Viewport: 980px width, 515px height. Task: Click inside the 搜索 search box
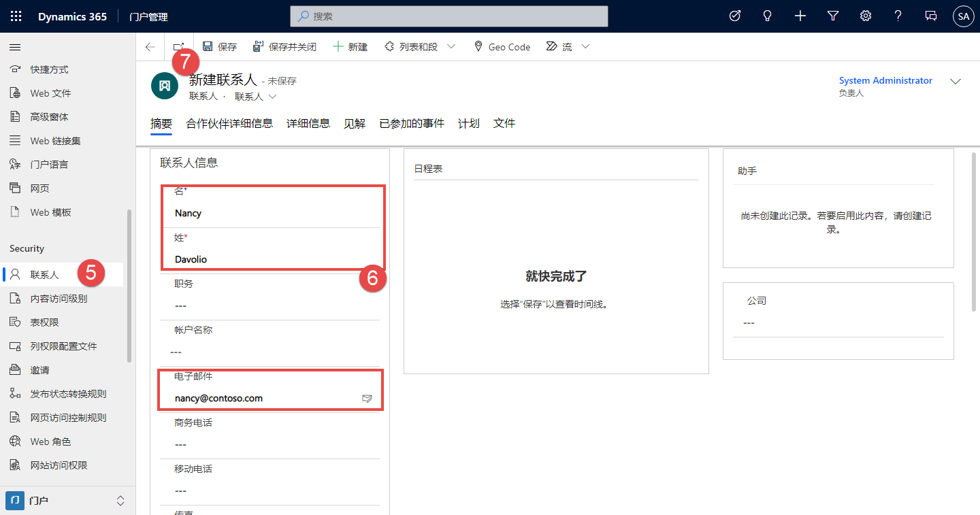(x=449, y=16)
